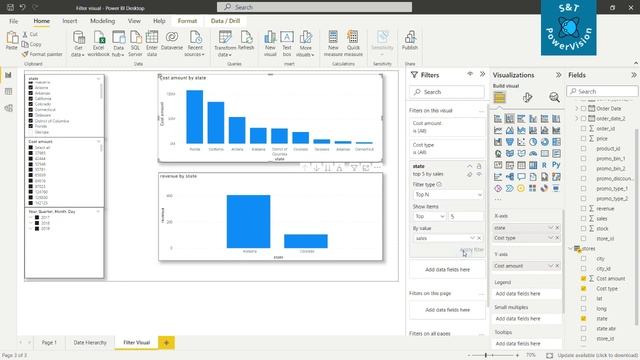Screen dimensions: 640x360
Task: Click the Paste button
Action: pyautogui.click(x=11, y=41)
